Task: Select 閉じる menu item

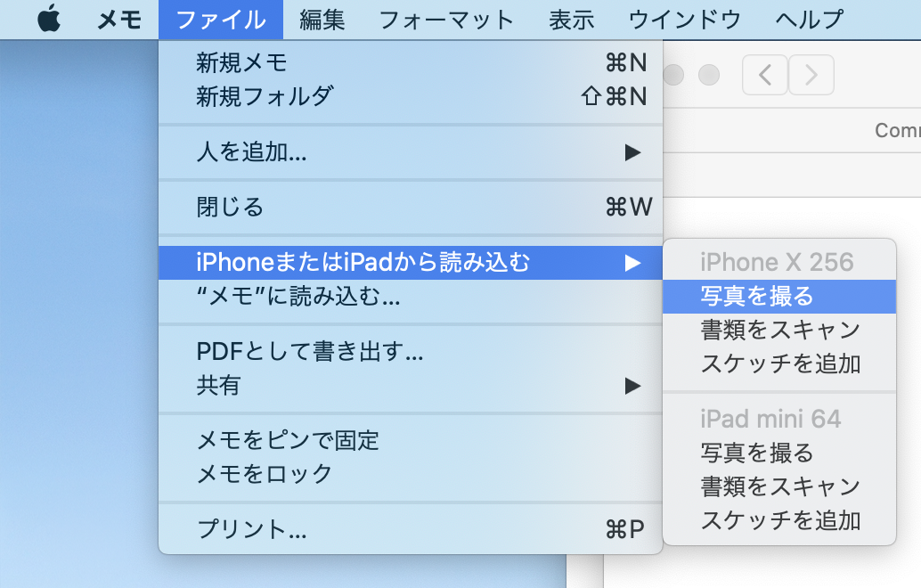Action: tap(411, 207)
